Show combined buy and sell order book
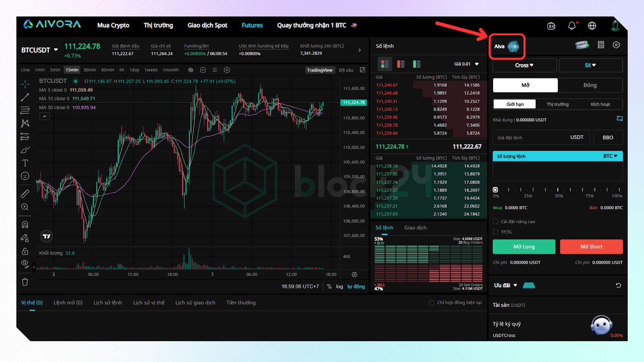 (x=385, y=64)
